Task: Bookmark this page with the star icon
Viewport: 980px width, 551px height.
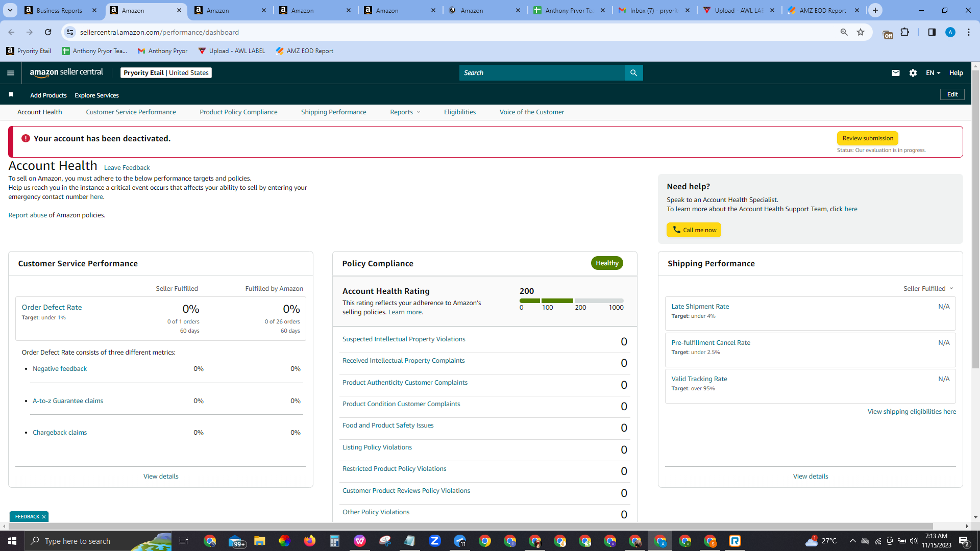Action: (x=861, y=32)
